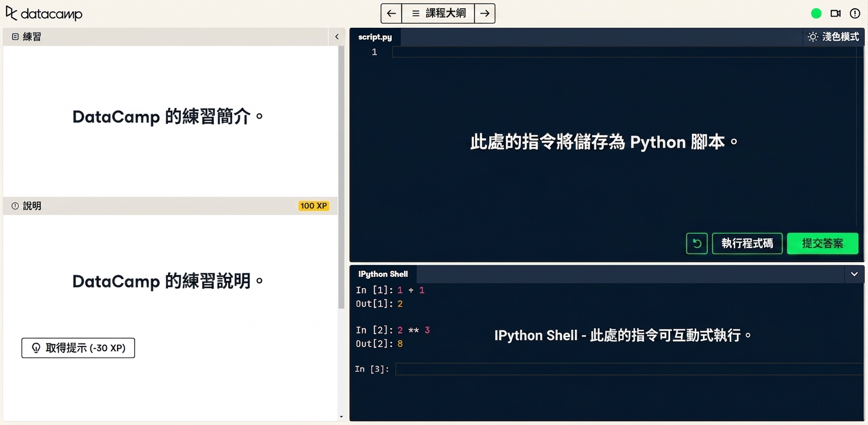Focus the In [3] shell input field

point(629,369)
